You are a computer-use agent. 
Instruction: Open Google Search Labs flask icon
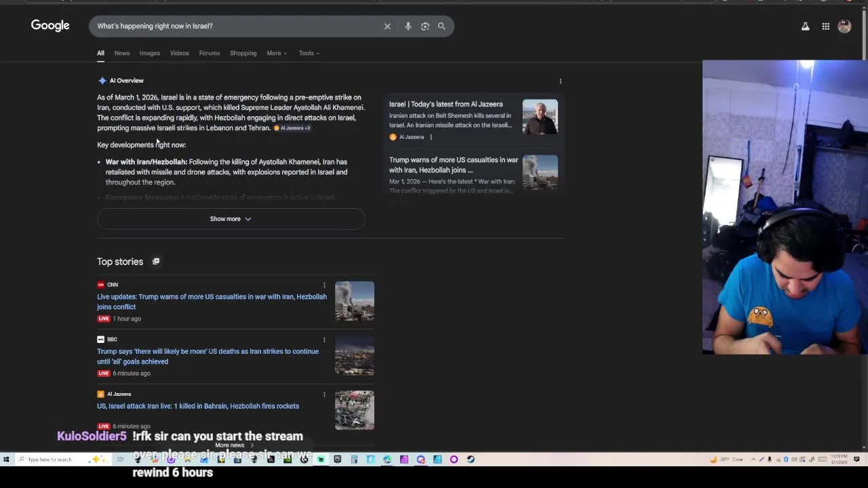[805, 26]
